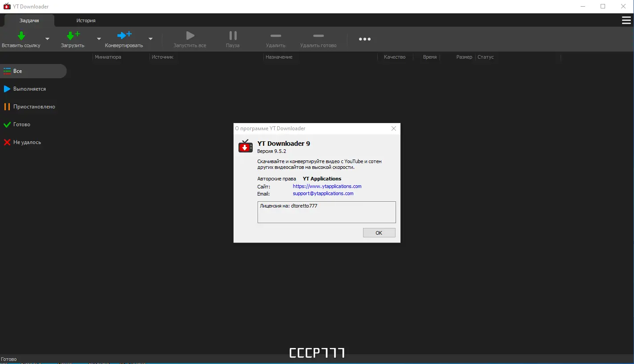Open the https://www.ytapplications.com link
634x364 pixels.
pos(327,186)
